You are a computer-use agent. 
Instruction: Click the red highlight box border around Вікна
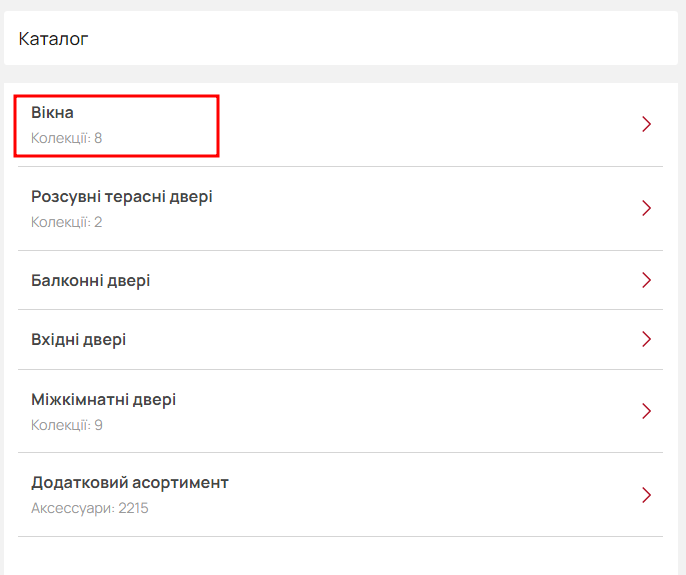coord(116,96)
